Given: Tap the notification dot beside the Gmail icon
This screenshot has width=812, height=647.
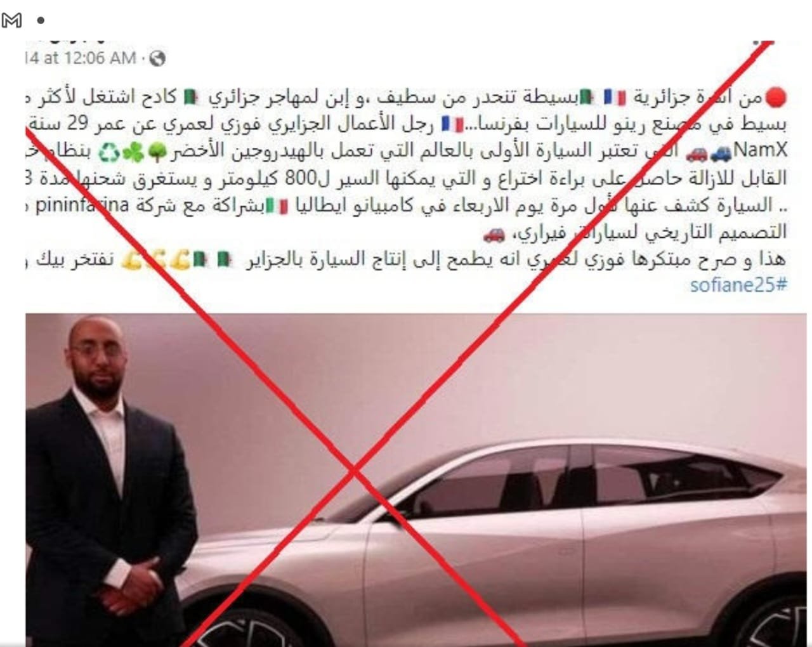Looking at the screenshot, I should tap(41, 21).
